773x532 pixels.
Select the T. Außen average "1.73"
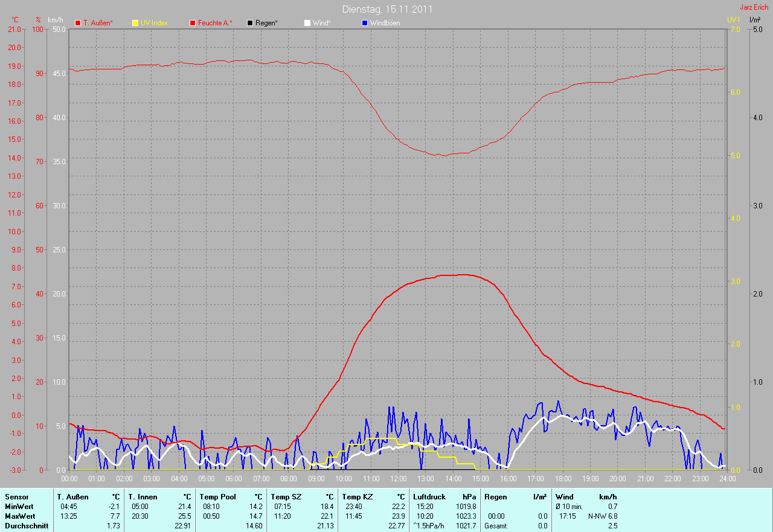click(x=113, y=526)
